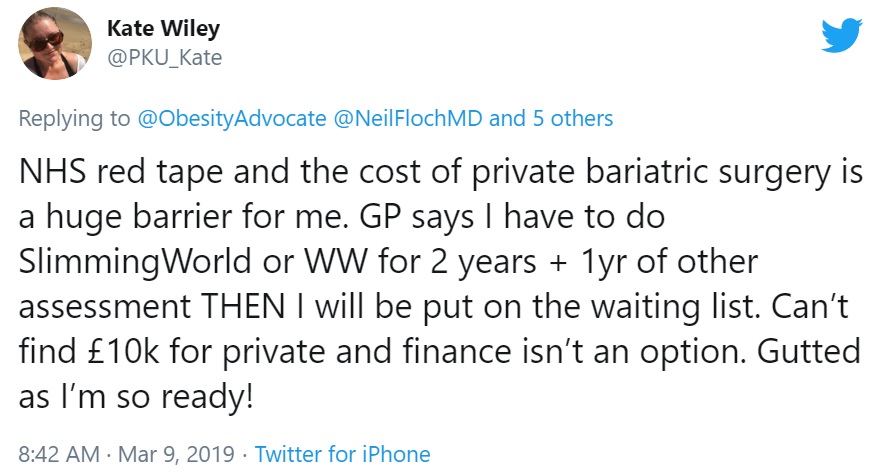Click the word NHS in tweet
Image resolution: width=886 pixels, height=474 pixels.
[x=50, y=174]
